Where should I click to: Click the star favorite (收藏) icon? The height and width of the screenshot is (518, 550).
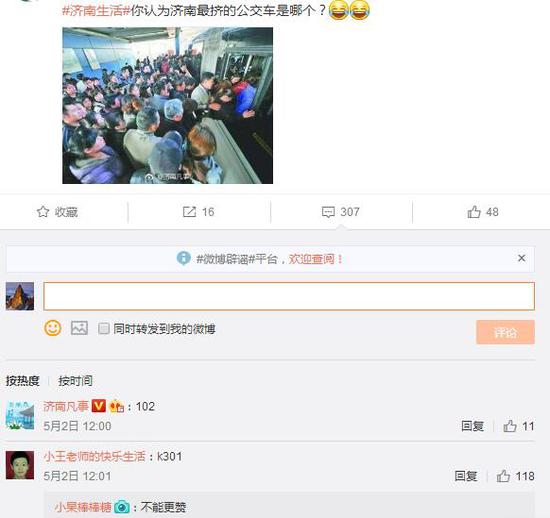[x=43, y=211]
